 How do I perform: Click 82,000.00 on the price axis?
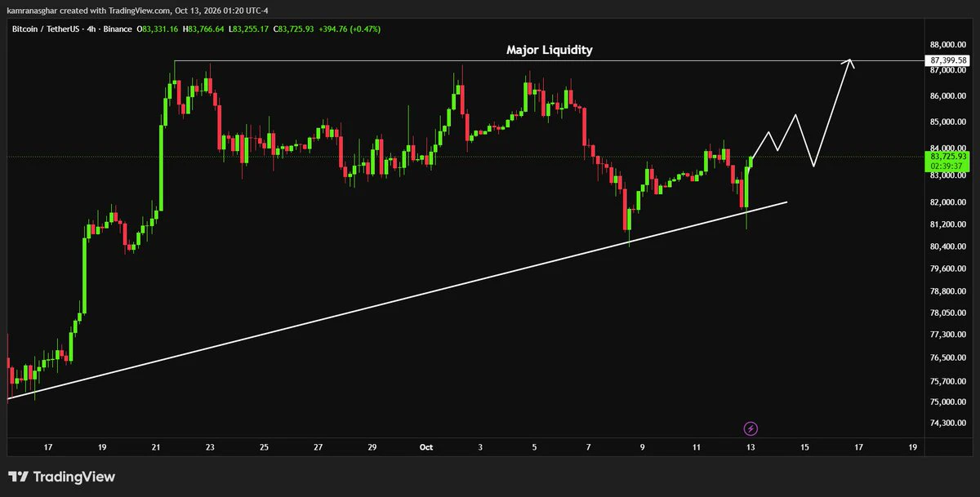point(948,202)
